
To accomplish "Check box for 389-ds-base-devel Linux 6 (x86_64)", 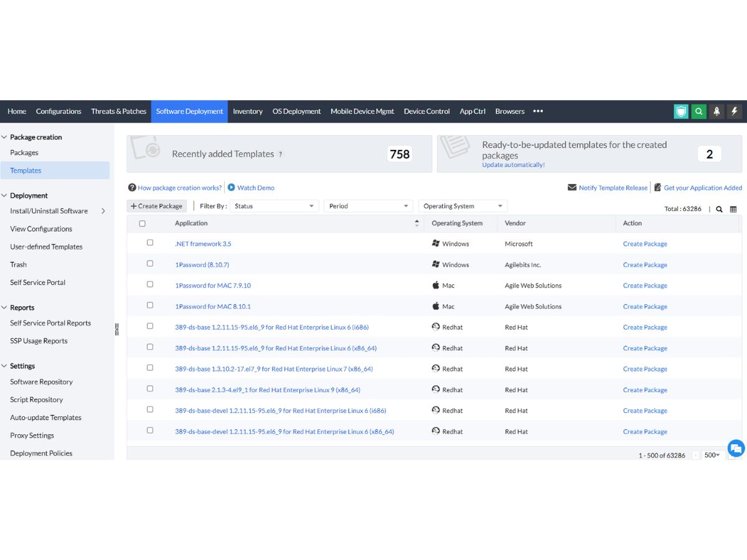I will tap(150, 431).
